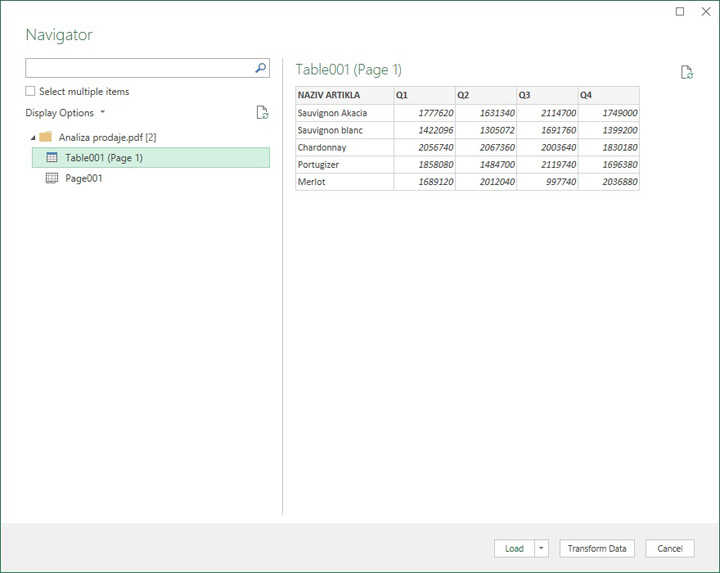The width and height of the screenshot is (720, 573).
Task: Collapse the Analiza prodaje.pdf tree node
Action: 33,137
